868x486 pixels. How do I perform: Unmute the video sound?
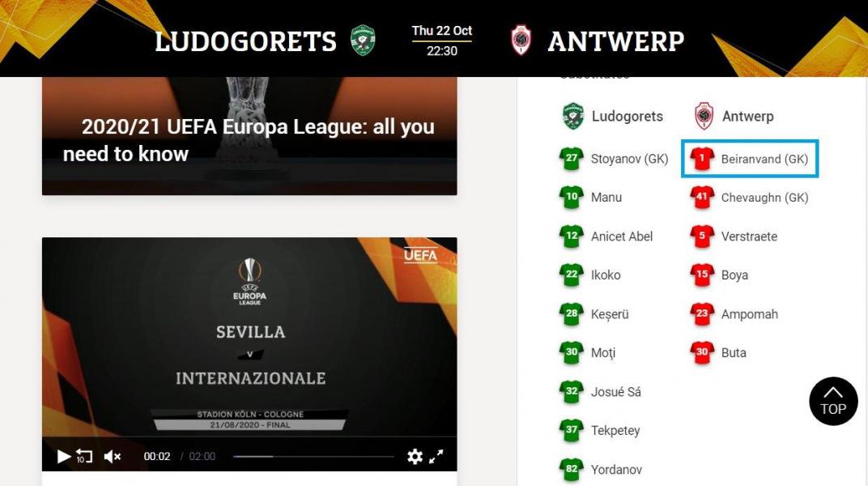[113, 457]
